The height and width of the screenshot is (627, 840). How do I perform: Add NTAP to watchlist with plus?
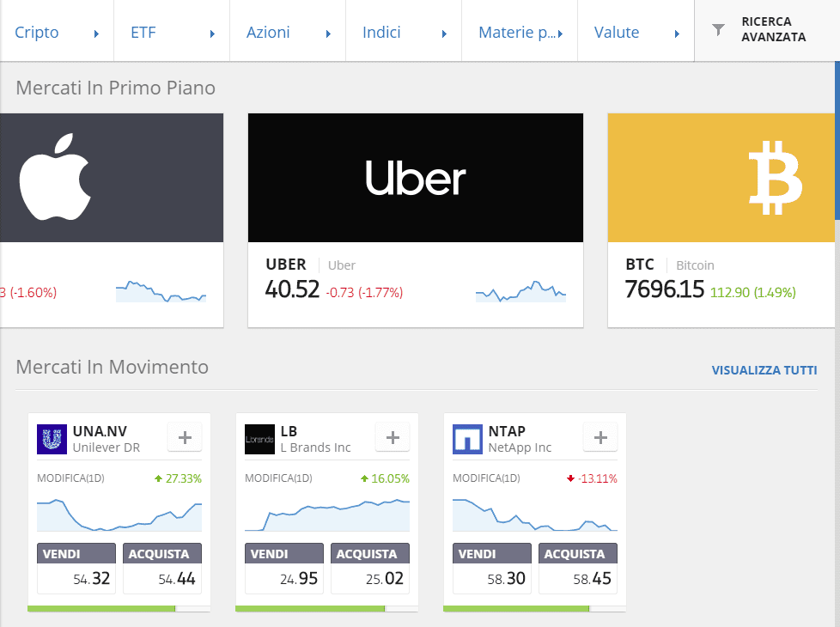tap(600, 437)
